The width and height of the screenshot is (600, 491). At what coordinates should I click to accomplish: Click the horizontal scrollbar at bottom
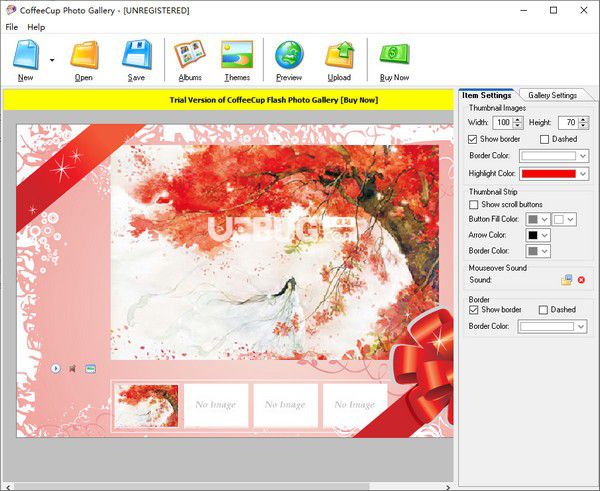[x=191, y=487]
